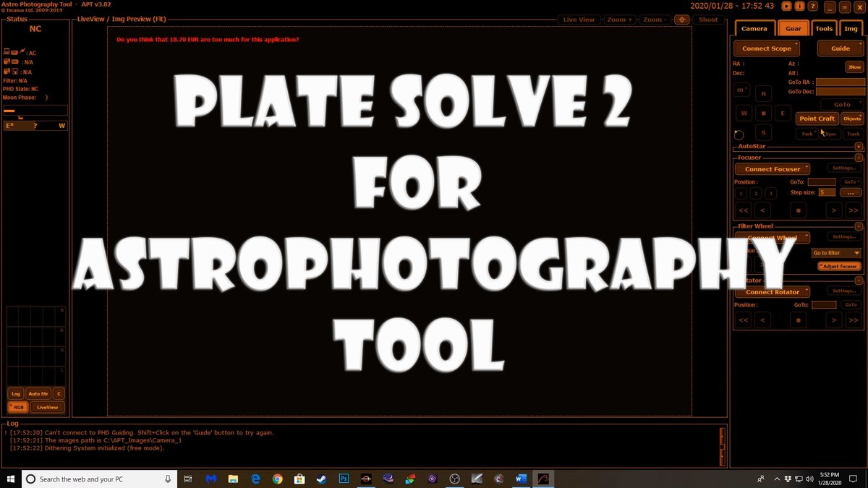868x488 pixels.
Task: Open the focuser step size ... options button
Action: (x=850, y=192)
